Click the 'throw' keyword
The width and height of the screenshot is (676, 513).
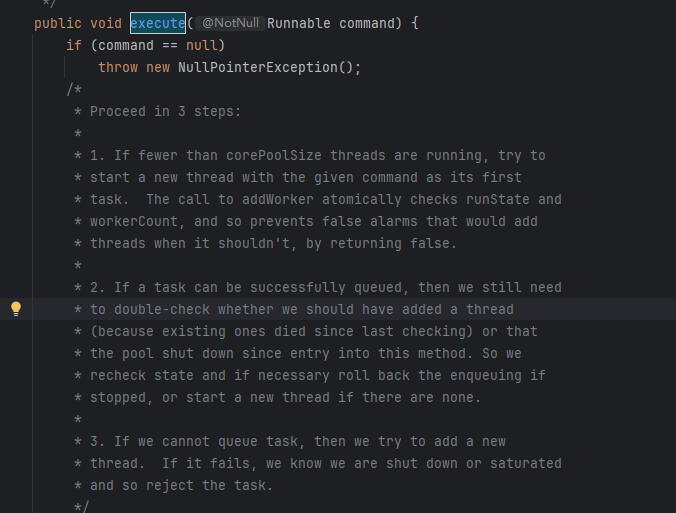point(118,67)
